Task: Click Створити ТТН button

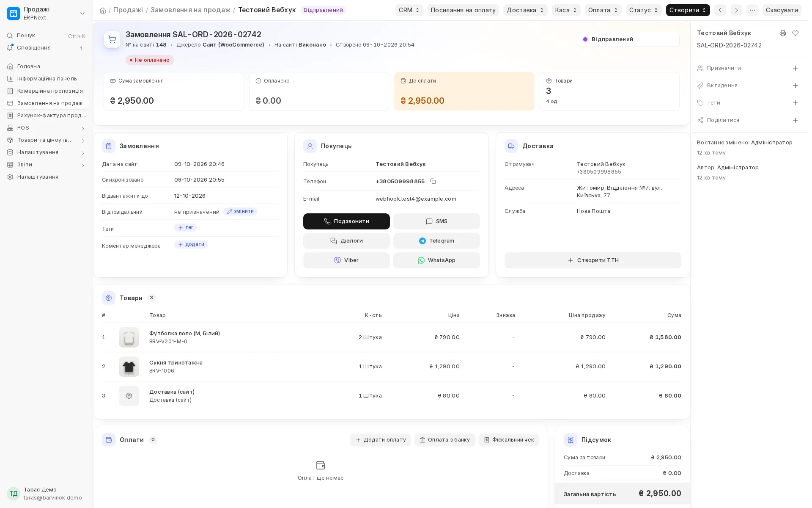Action: [593, 260]
